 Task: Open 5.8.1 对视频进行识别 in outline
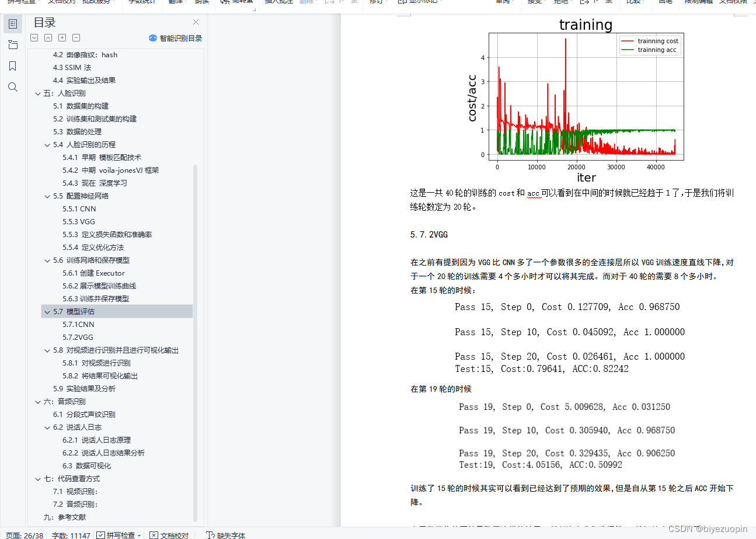[x=97, y=363]
